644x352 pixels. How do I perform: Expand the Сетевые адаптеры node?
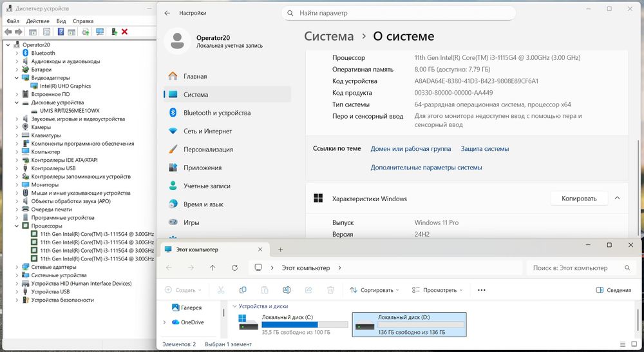(17, 267)
